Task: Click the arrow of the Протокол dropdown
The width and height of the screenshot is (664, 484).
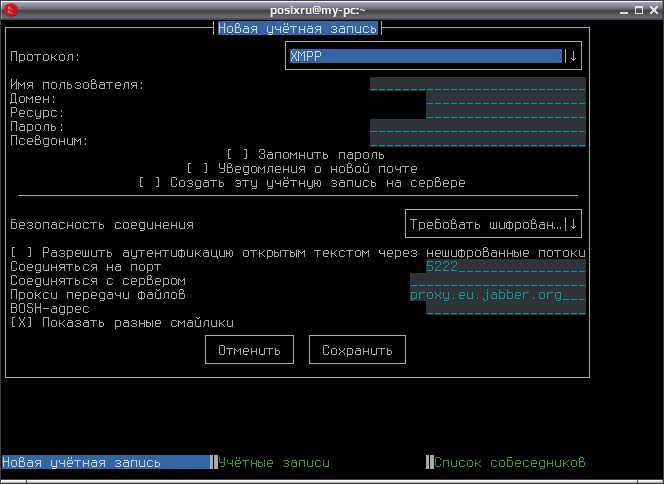Action: pos(573,56)
